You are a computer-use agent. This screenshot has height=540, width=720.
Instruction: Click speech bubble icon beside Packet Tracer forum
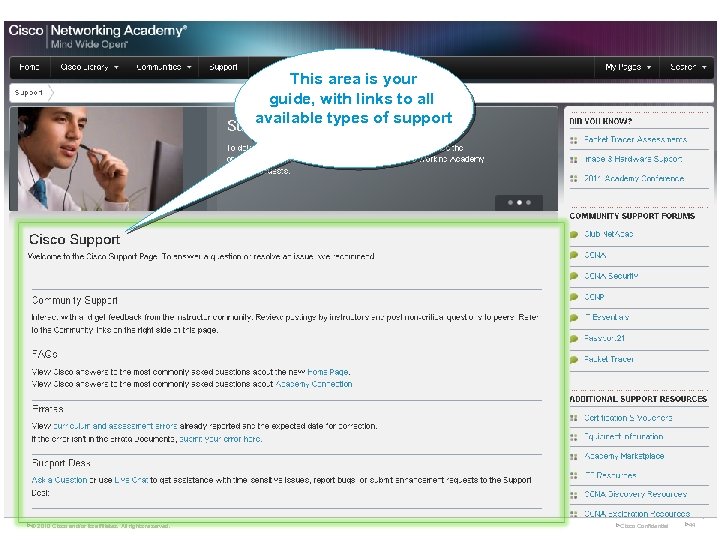(x=574, y=360)
